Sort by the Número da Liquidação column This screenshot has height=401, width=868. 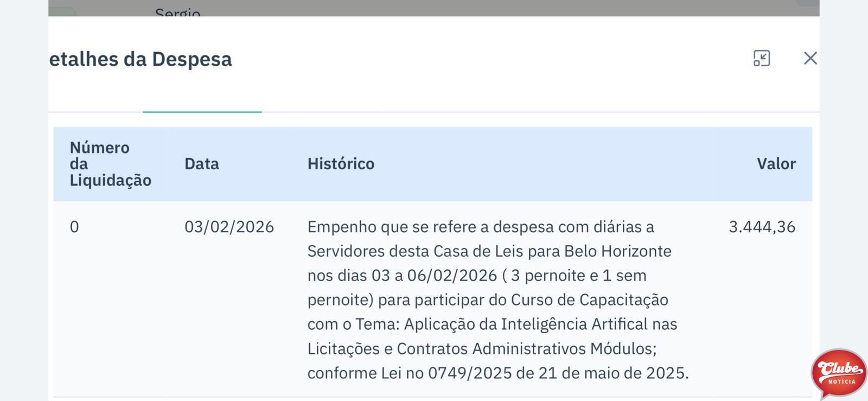[111, 164]
